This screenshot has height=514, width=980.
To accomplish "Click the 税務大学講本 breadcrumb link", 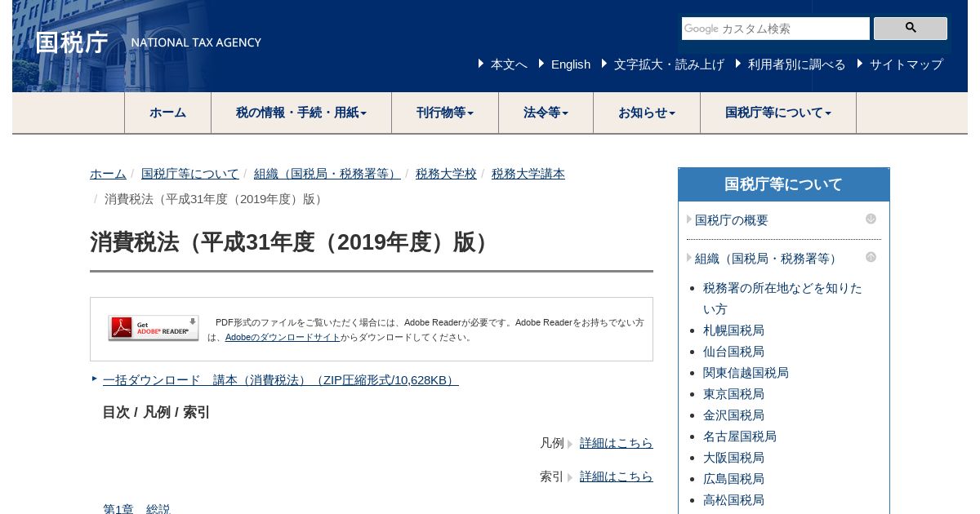I will click(x=528, y=174).
